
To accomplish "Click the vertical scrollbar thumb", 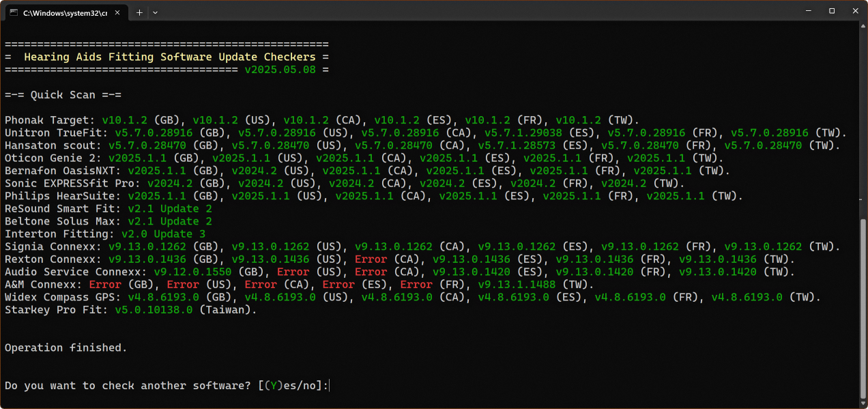I will pos(863,309).
